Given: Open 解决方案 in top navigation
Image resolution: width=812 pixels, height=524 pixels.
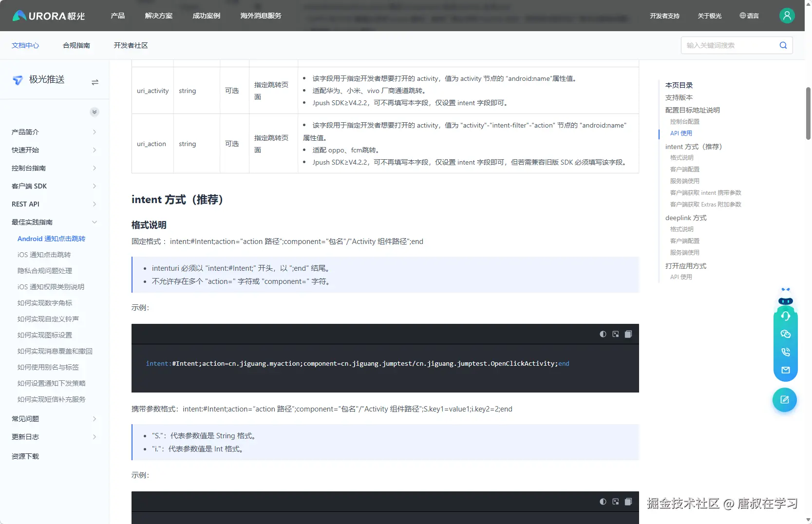Looking at the screenshot, I should [x=159, y=16].
